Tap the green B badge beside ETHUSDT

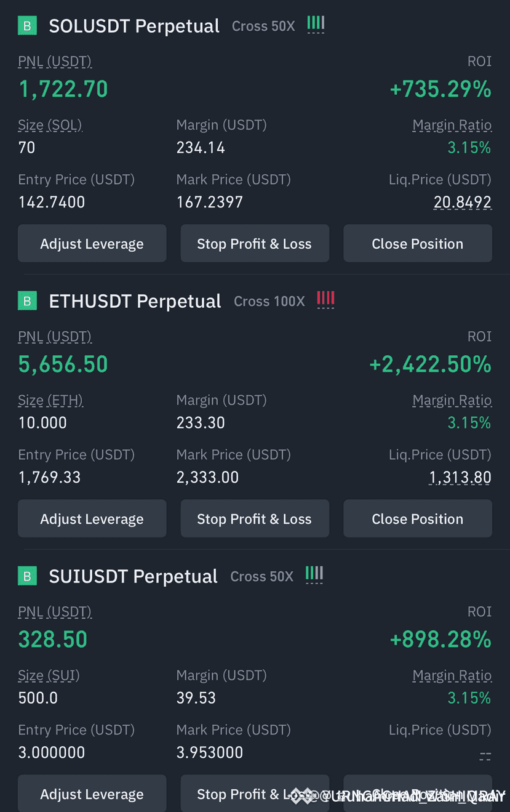click(26, 301)
